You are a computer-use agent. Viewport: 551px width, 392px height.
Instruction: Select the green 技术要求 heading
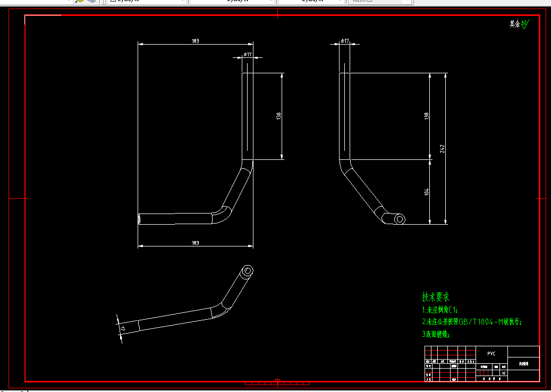436,297
